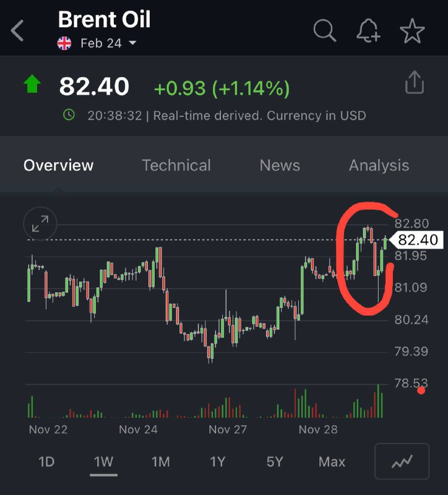Open the Feb 24 contract dropdown
This screenshot has height=495, width=448.
click(108, 43)
